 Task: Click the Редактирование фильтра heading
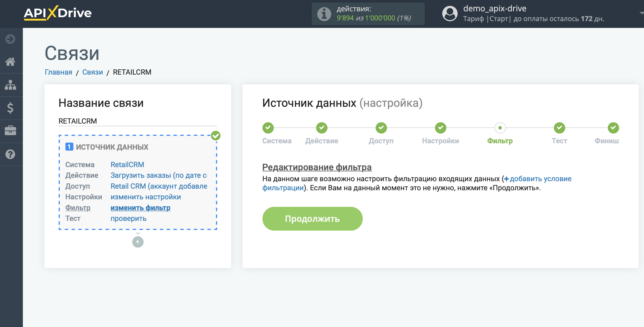pyautogui.click(x=317, y=167)
